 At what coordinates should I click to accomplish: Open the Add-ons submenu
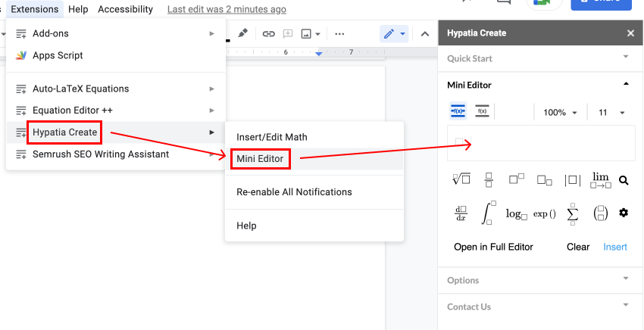click(116, 33)
